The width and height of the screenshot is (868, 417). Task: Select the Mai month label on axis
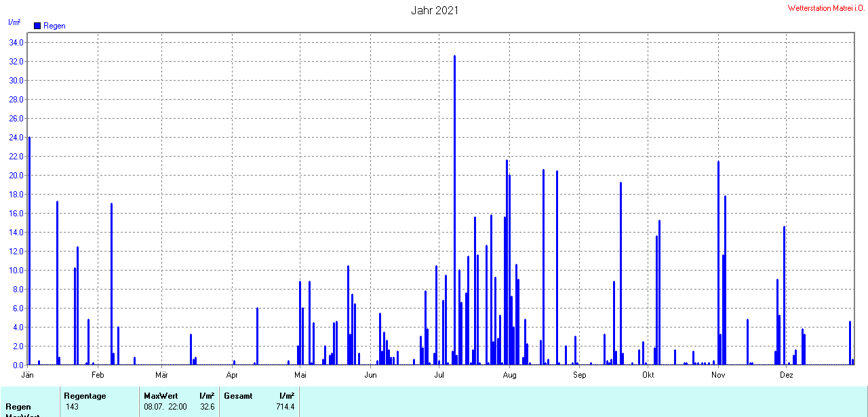[x=300, y=374]
